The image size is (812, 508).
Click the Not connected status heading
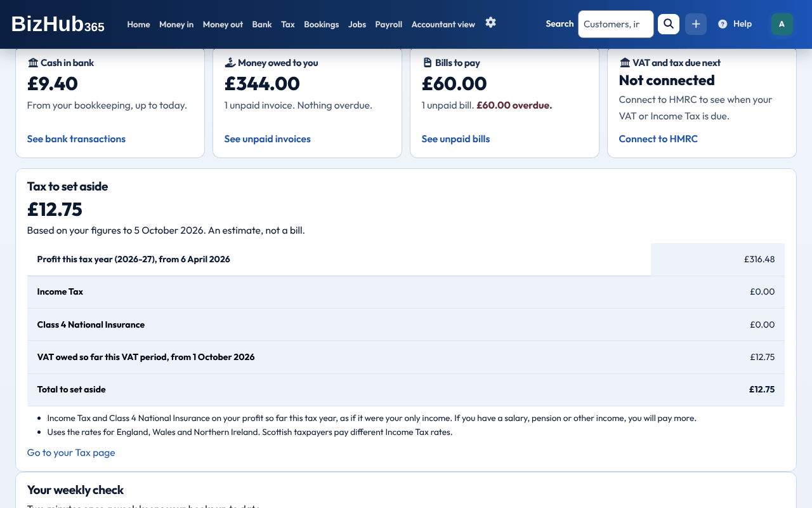click(x=667, y=81)
